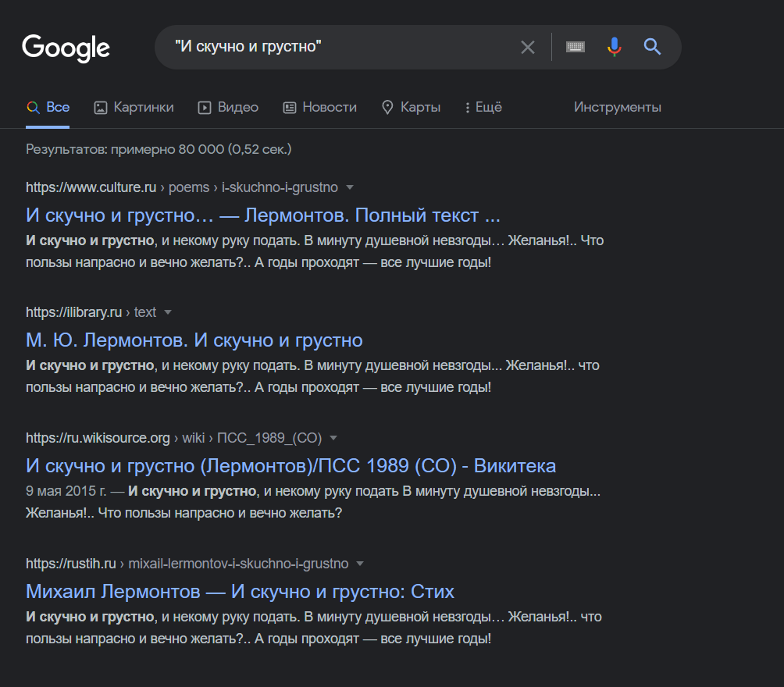
Task: Start voice search with microphone icon
Action: click(x=614, y=47)
